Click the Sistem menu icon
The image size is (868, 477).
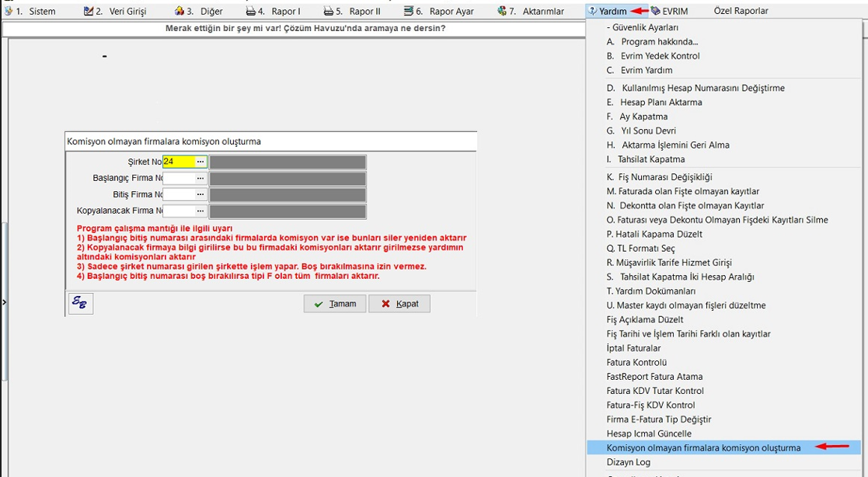coord(9,11)
